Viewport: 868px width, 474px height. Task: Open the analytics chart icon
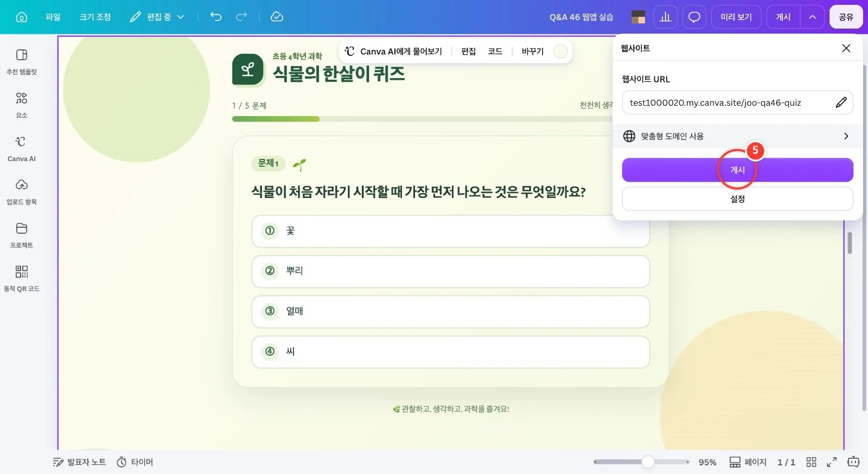click(666, 17)
